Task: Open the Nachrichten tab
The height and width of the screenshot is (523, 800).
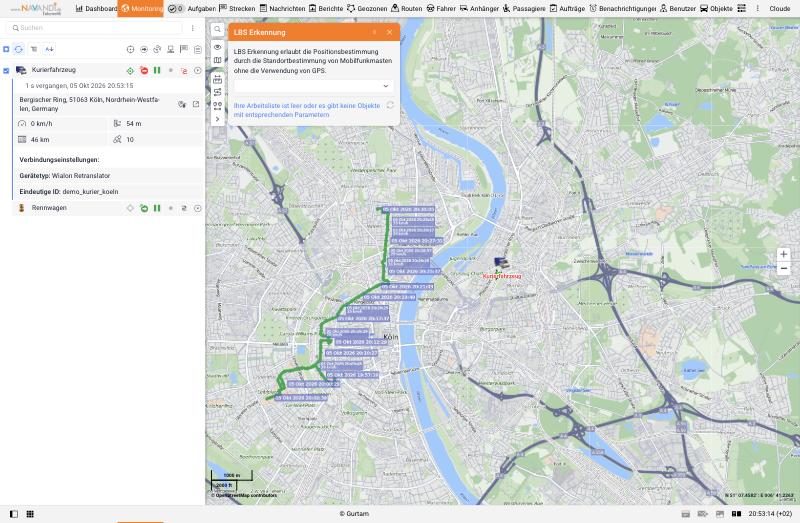Action: click(282, 9)
